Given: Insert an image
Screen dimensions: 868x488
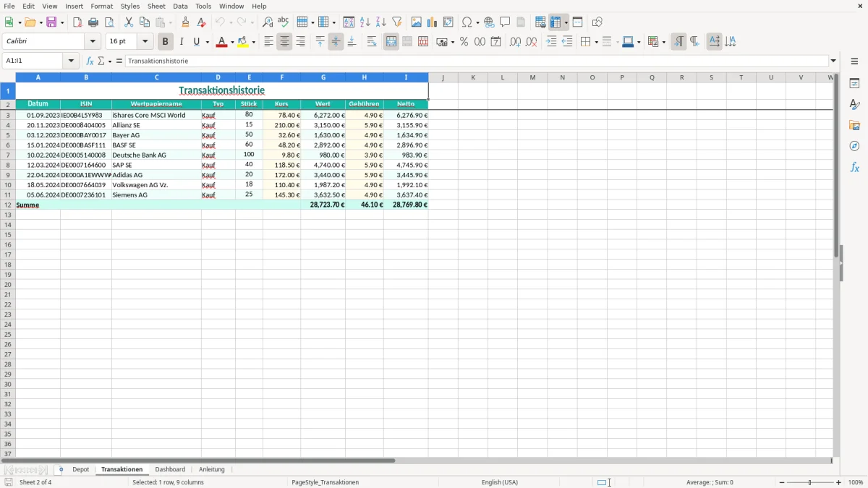Looking at the screenshot, I should coord(417,22).
